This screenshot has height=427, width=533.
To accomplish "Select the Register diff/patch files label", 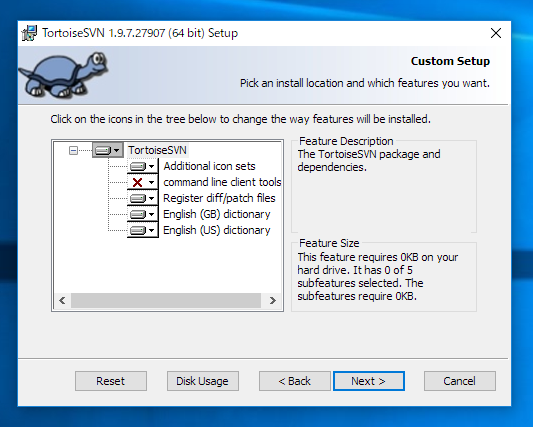I will [x=219, y=198].
